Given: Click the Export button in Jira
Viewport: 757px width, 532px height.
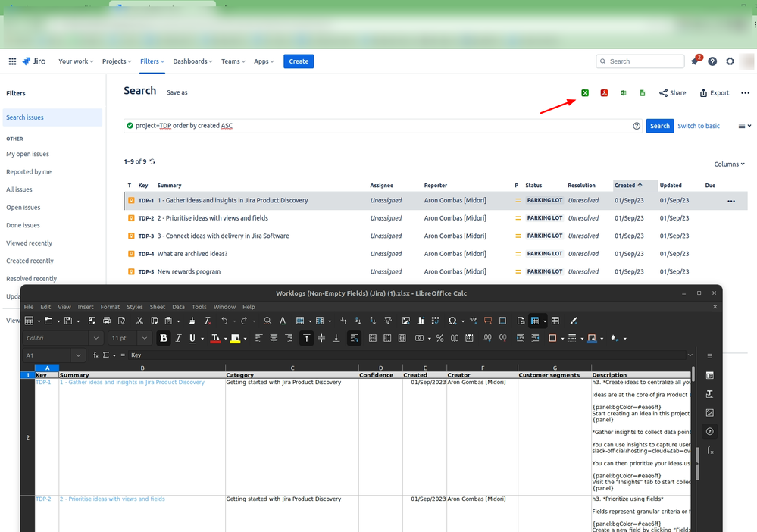Looking at the screenshot, I should (x=715, y=93).
